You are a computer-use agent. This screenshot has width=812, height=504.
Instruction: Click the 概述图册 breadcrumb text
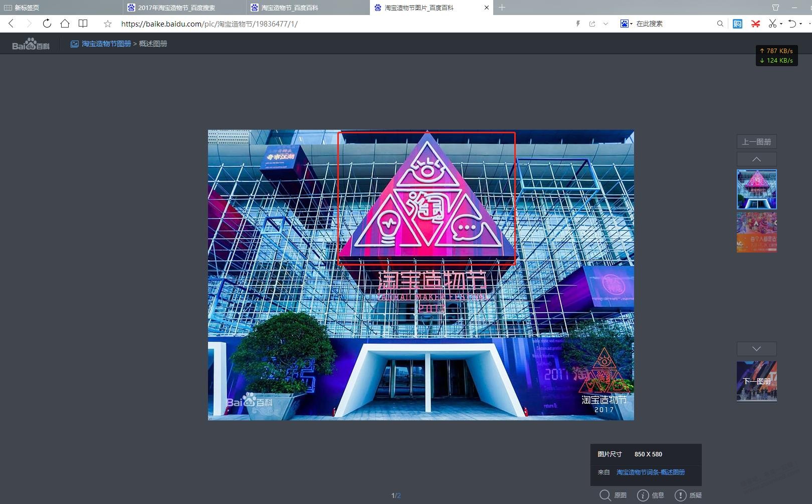153,44
